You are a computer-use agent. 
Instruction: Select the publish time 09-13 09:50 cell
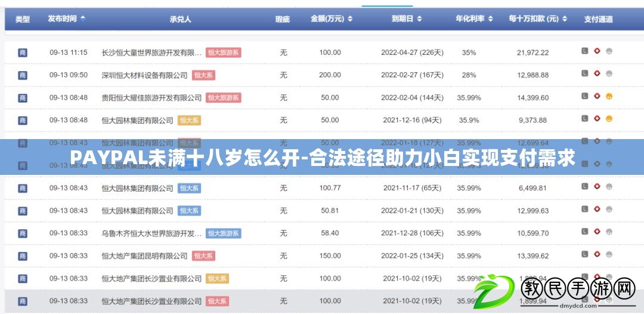click(x=69, y=75)
